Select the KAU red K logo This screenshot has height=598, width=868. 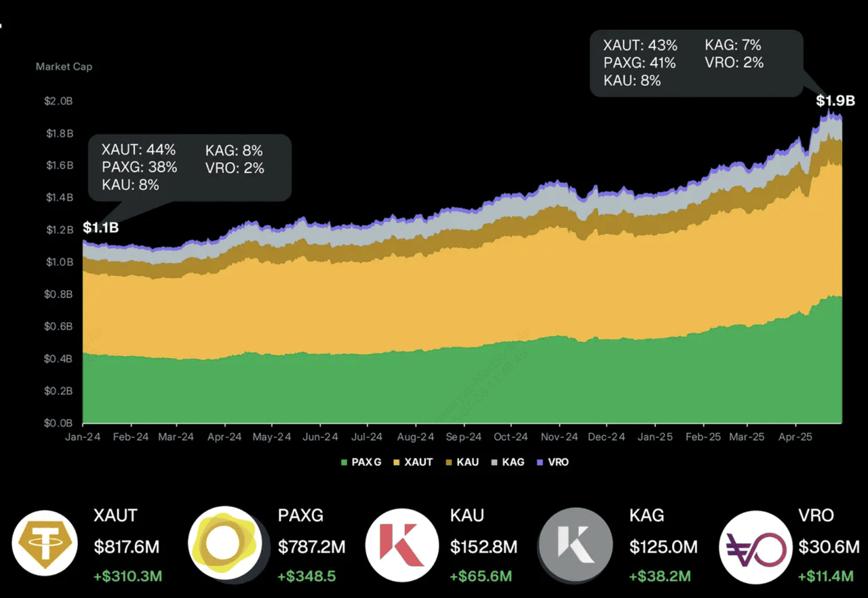403,546
